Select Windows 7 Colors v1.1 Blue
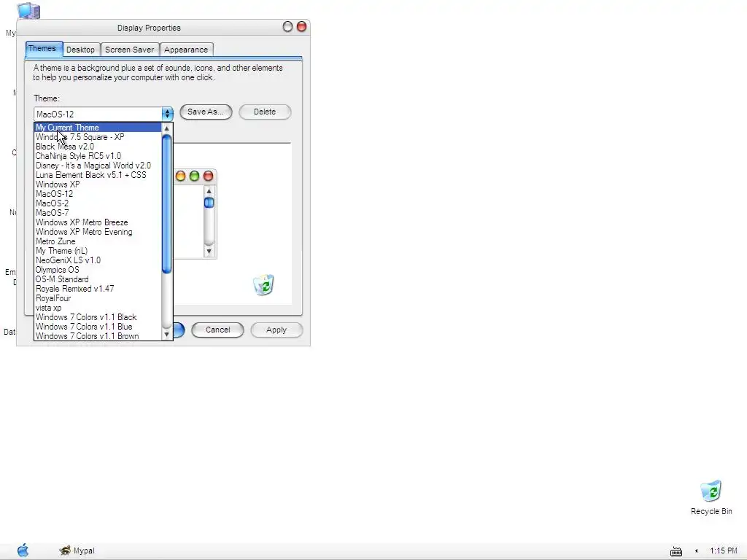This screenshot has height=560, width=747. click(98, 327)
